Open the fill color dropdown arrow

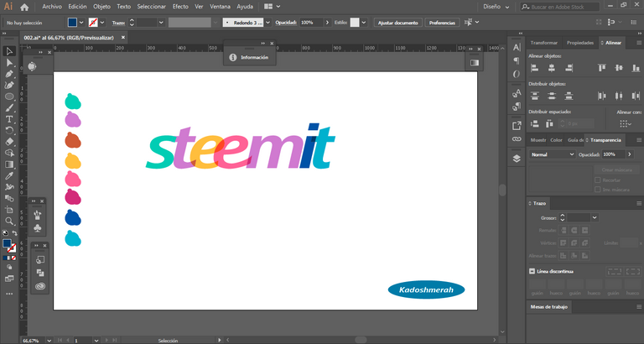[x=81, y=23]
